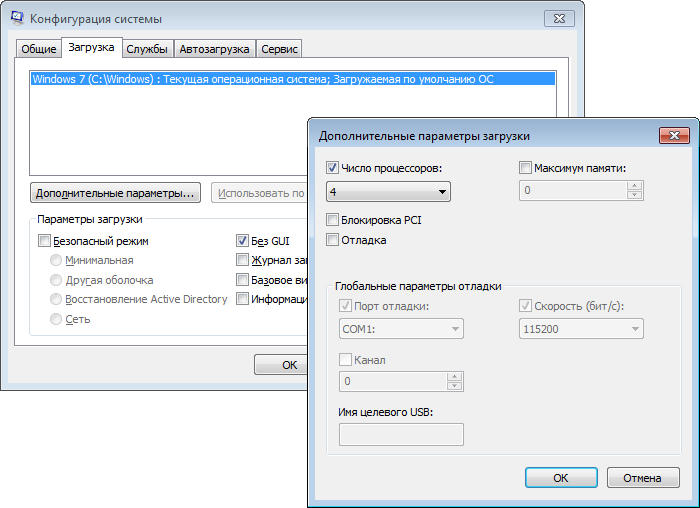Toggle the Скорость (бит/с) checkbox
Screen dimensions: 700x508
point(525,306)
